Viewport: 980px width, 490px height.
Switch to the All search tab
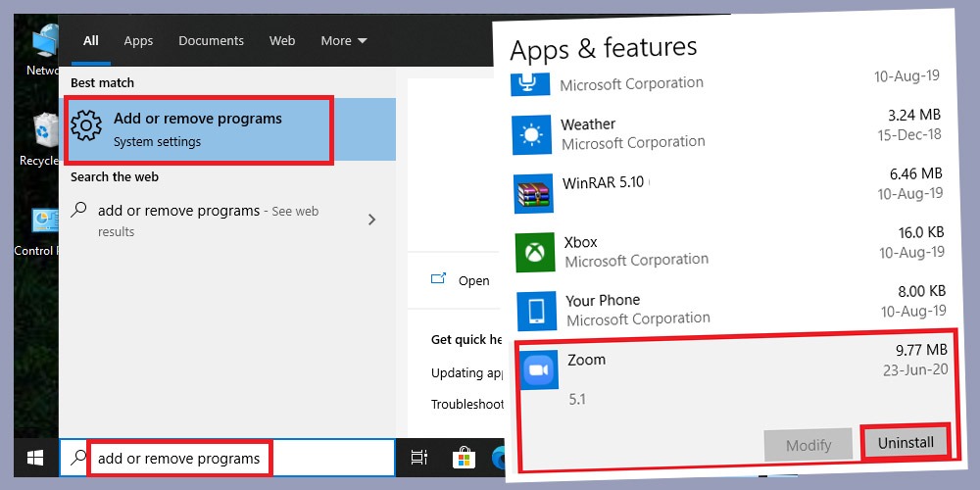click(91, 40)
